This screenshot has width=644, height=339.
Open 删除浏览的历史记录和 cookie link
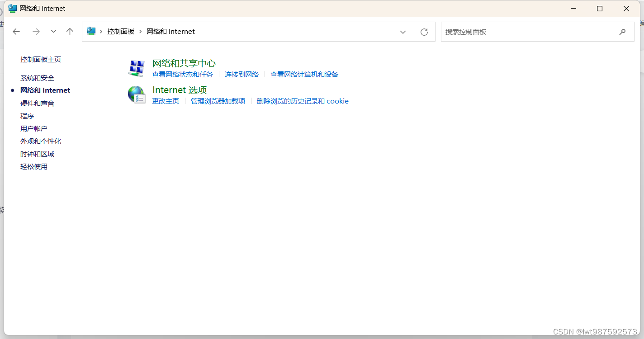[x=303, y=101]
